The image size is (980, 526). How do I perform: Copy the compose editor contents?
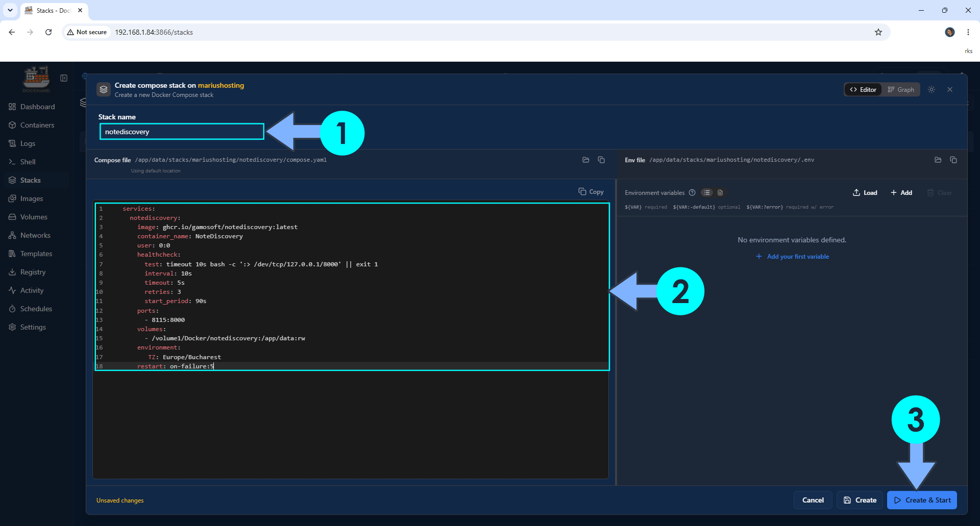[591, 192]
